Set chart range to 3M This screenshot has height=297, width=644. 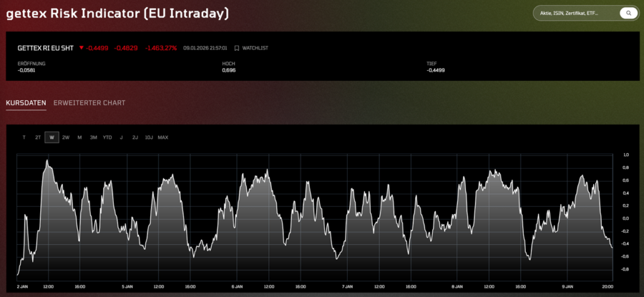[x=93, y=138]
